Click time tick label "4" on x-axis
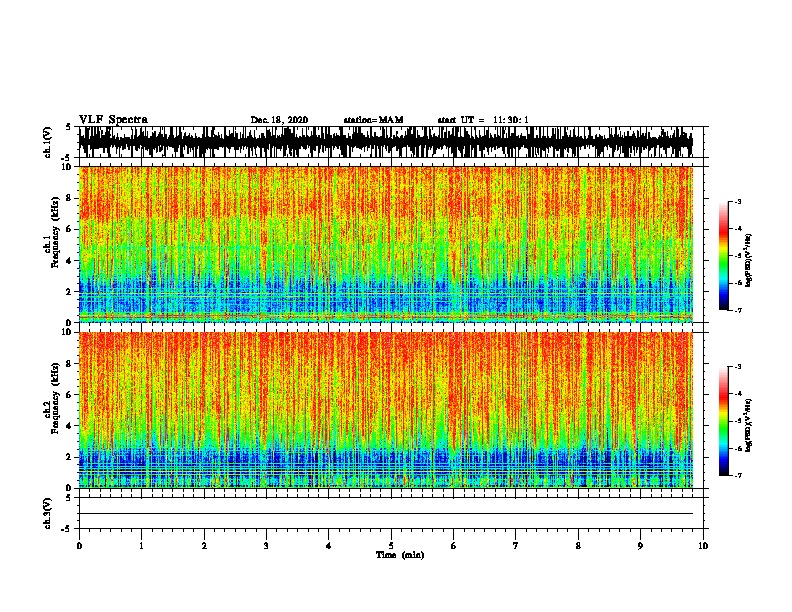This screenshot has width=792, height=612. click(329, 546)
